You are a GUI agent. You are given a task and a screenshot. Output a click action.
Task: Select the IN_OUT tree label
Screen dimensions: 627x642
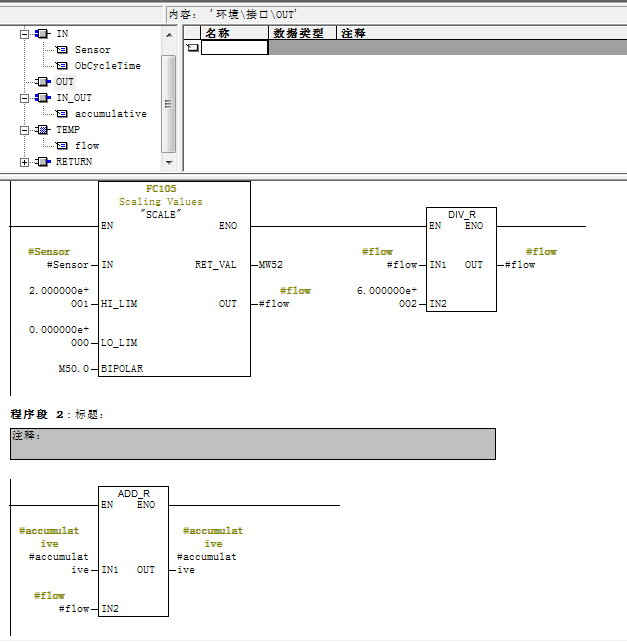point(74,98)
